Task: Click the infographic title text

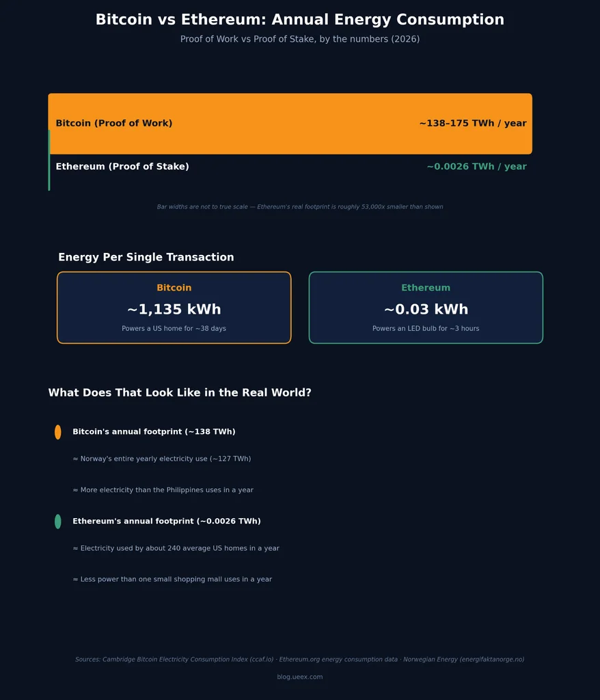Action: pos(300,19)
